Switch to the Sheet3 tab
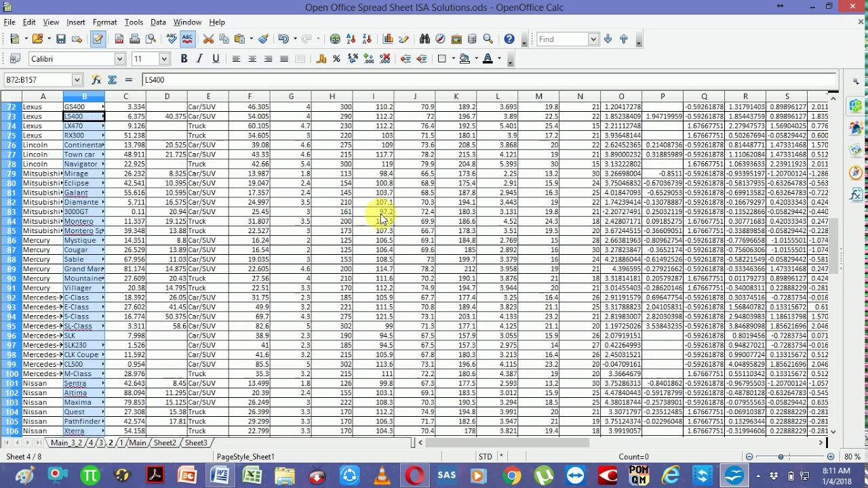 click(196, 443)
